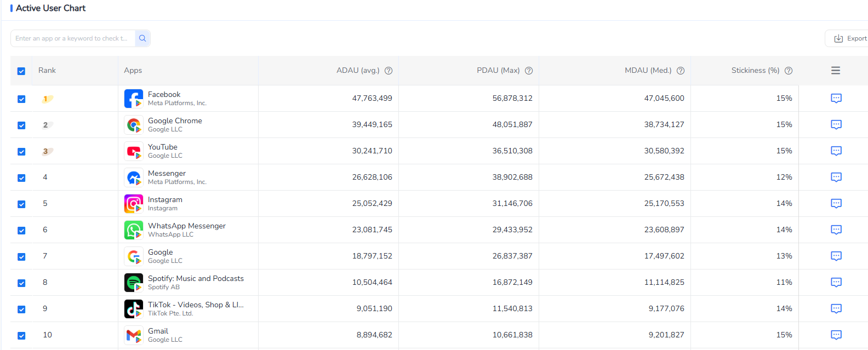Open the YouTube app link
This screenshot has height=350, width=868.
pyautogui.click(x=163, y=147)
